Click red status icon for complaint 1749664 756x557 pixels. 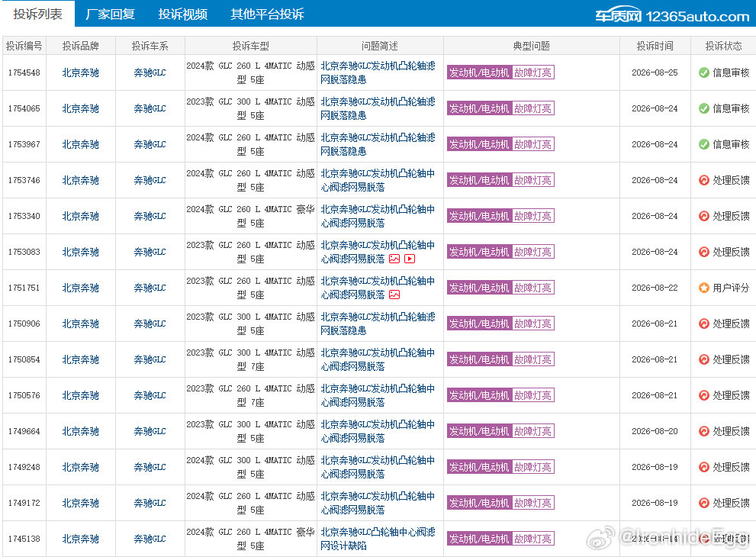pos(704,431)
